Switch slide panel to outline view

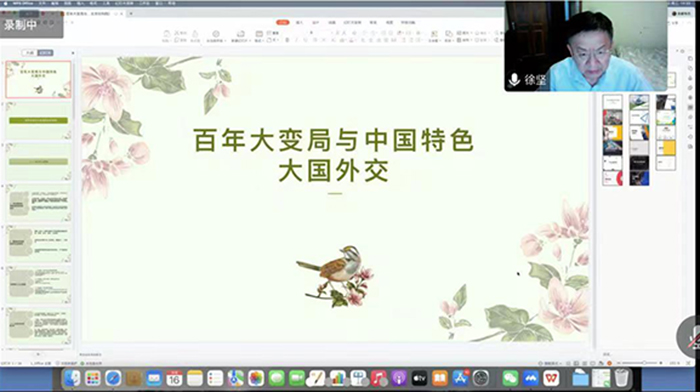pos(29,53)
